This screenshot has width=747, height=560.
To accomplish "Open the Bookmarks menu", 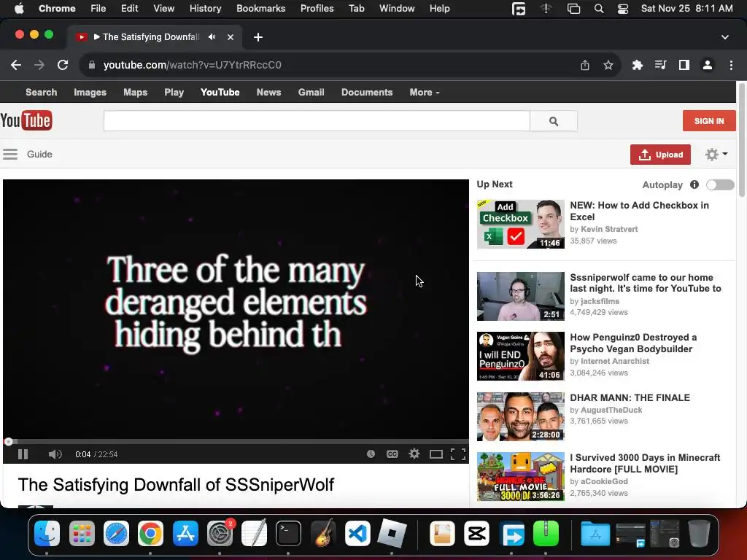I will pos(260,8).
